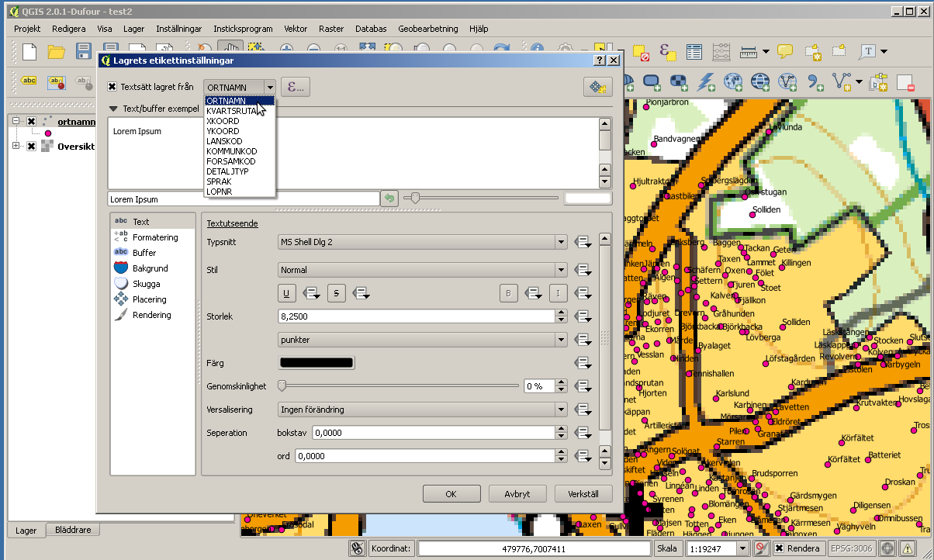Collapse the ortnamn layer tree node

[x=16, y=122]
